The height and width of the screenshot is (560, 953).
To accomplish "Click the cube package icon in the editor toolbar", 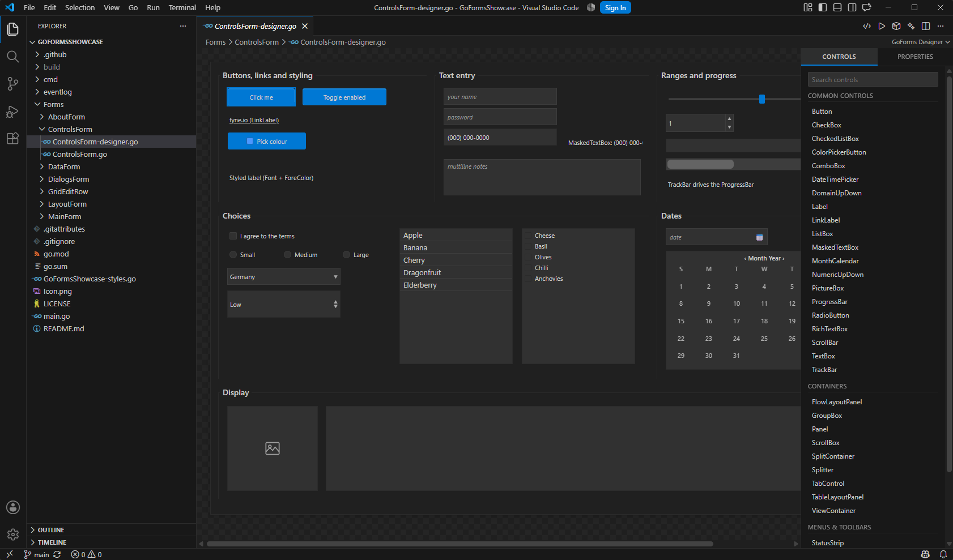I will click(x=896, y=26).
